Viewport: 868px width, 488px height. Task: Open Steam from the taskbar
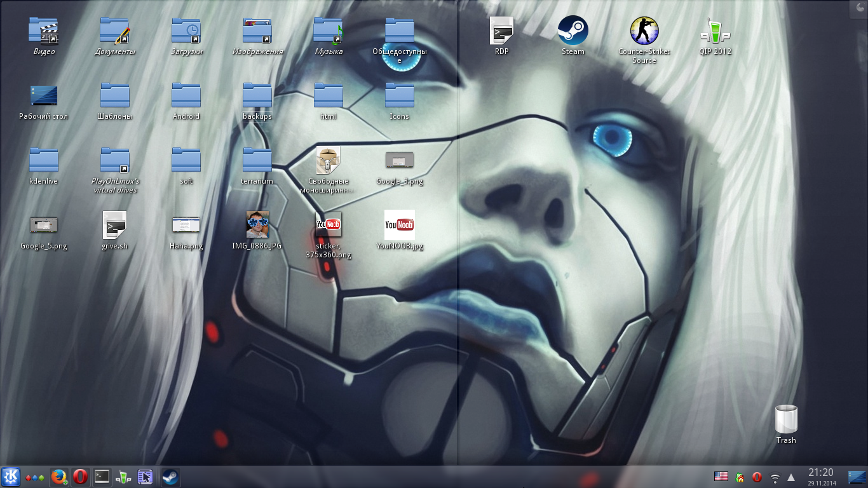pos(170,477)
